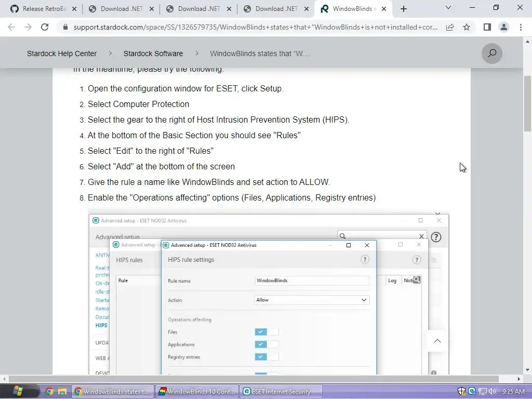Open the Chrome profile menu
532x399 pixels.
tap(504, 27)
